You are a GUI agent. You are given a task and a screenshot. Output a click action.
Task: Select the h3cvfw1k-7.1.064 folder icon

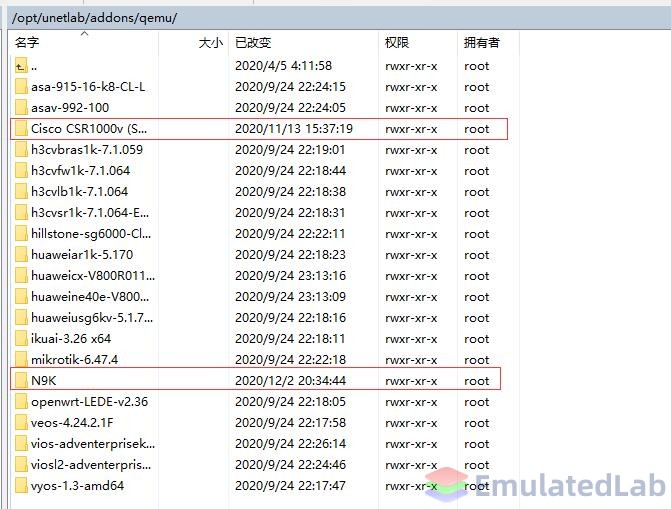click(21, 171)
